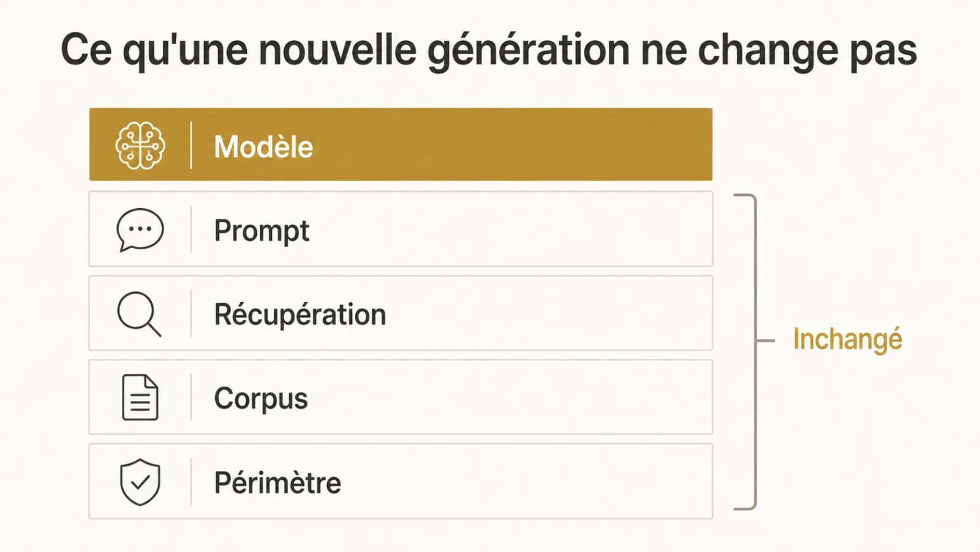The width and height of the screenshot is (980, 552).
Task: Select the Prompt label text
Action: [x=262, y=232]
